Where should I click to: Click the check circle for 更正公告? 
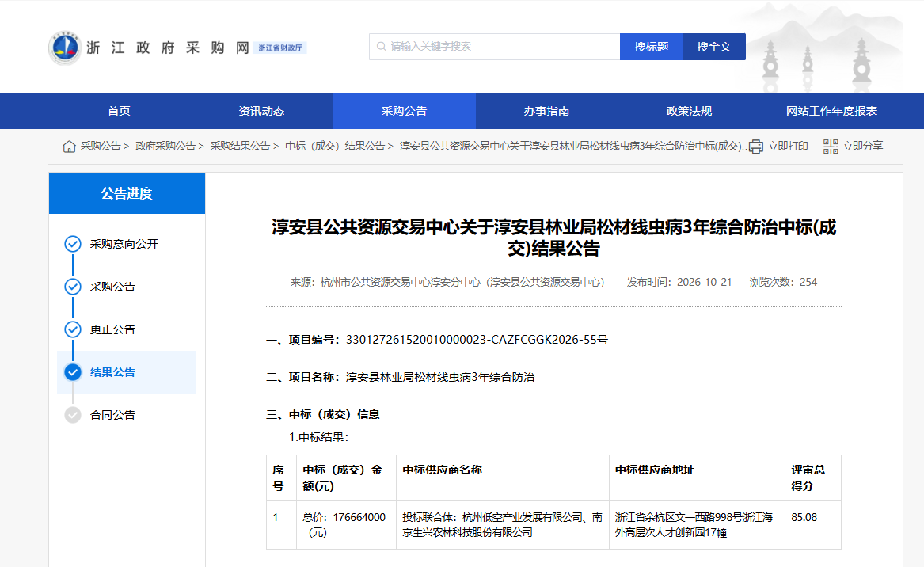click(73, 329)
